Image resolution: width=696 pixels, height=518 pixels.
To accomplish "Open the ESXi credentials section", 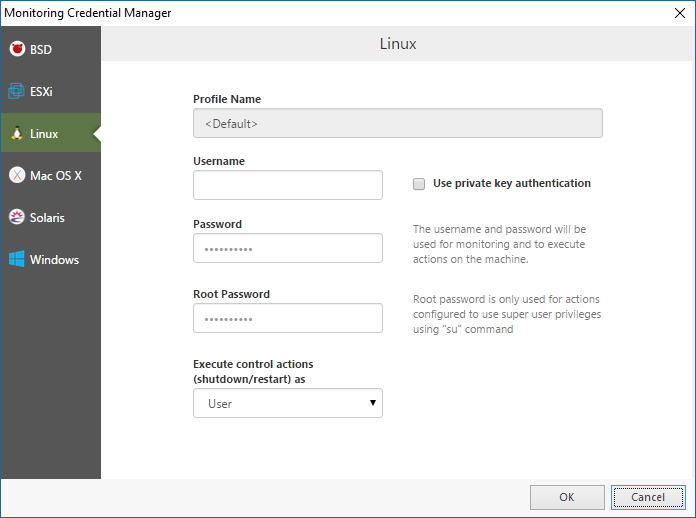I will pos(51,91).
